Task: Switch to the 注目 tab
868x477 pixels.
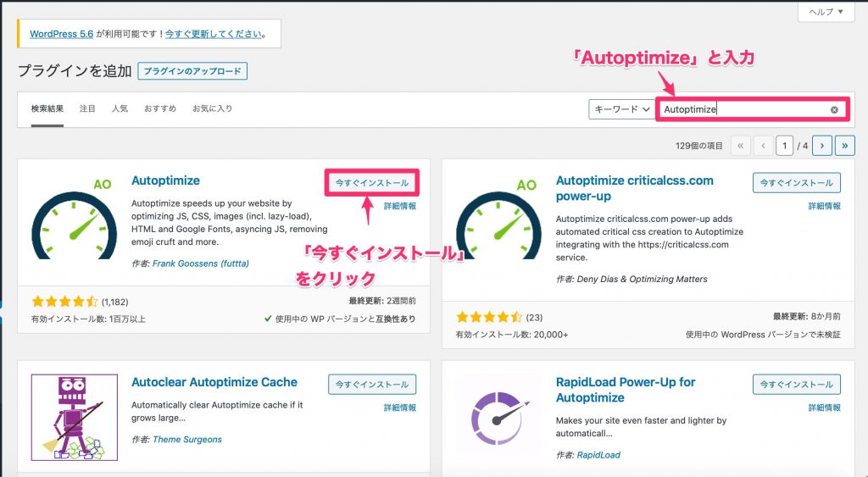Action: (x=87, y=109)
